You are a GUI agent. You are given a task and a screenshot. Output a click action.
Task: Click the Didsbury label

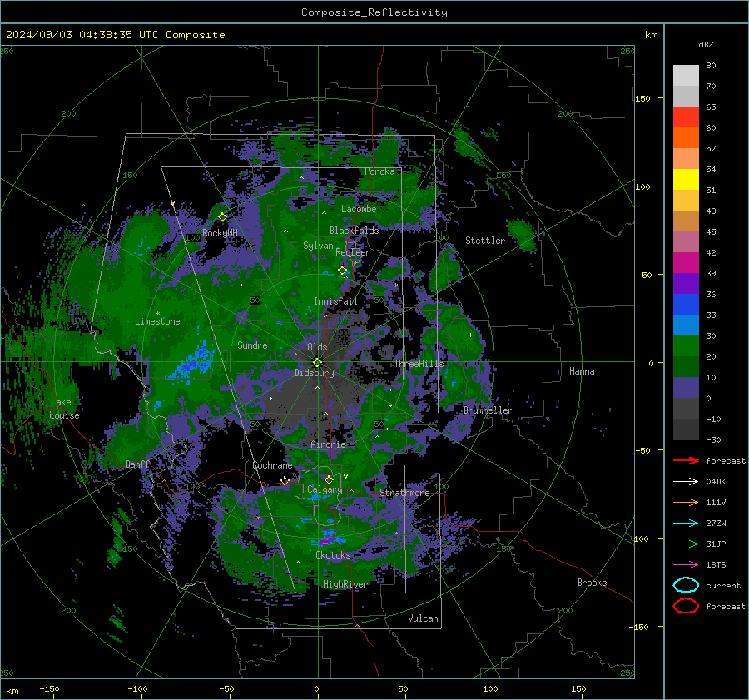tap(314, 373)
